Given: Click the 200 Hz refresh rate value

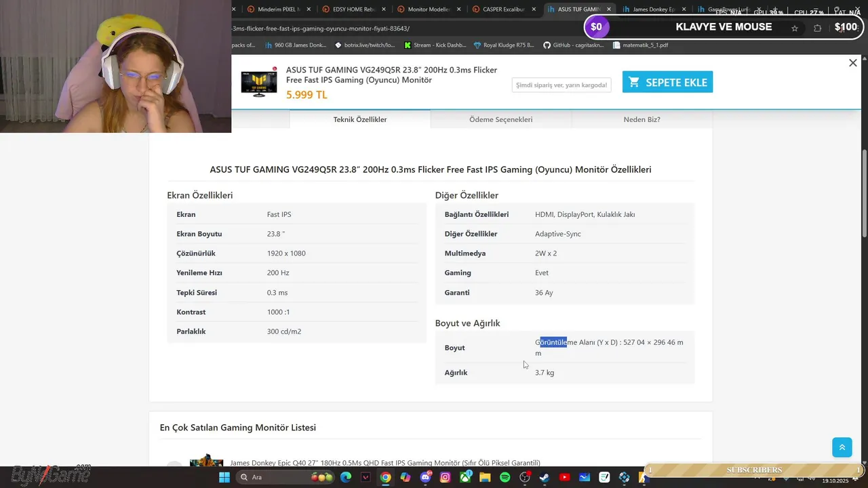Looking at the screenshot, I should pyautogui.click(x=278, y=272).
